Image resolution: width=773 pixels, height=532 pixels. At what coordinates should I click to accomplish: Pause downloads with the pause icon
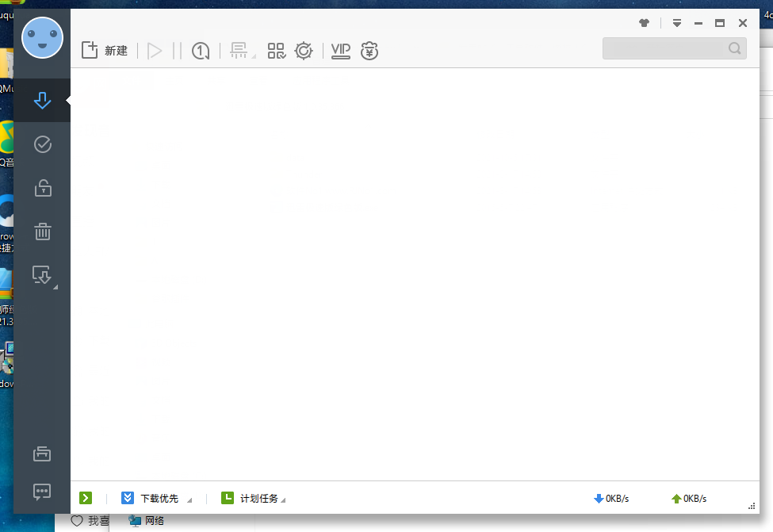click(177, 51)
